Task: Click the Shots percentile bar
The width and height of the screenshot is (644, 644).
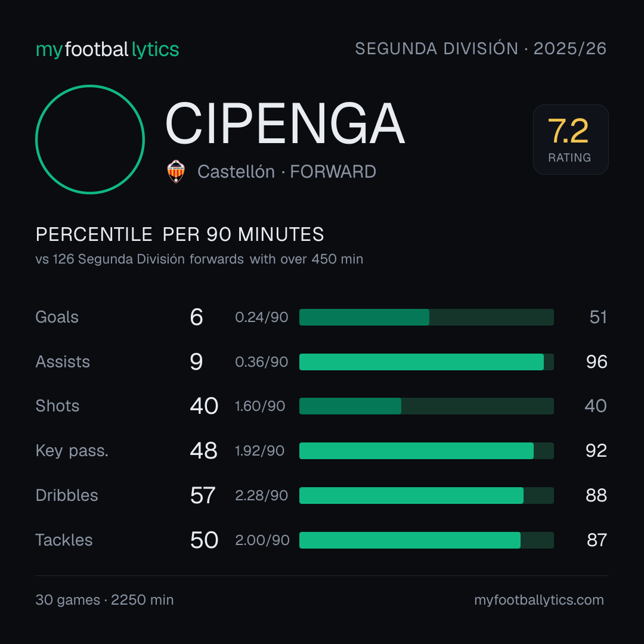Action: (x=426, y=406)
